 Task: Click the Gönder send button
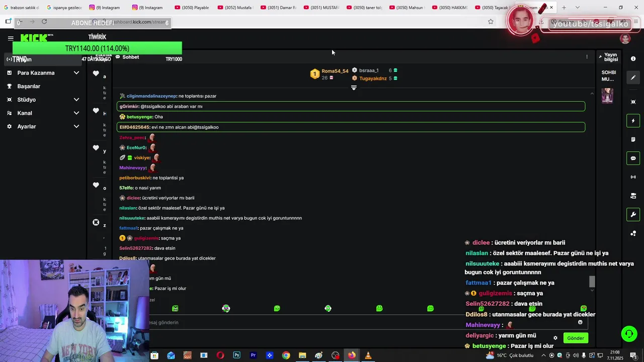576,338
